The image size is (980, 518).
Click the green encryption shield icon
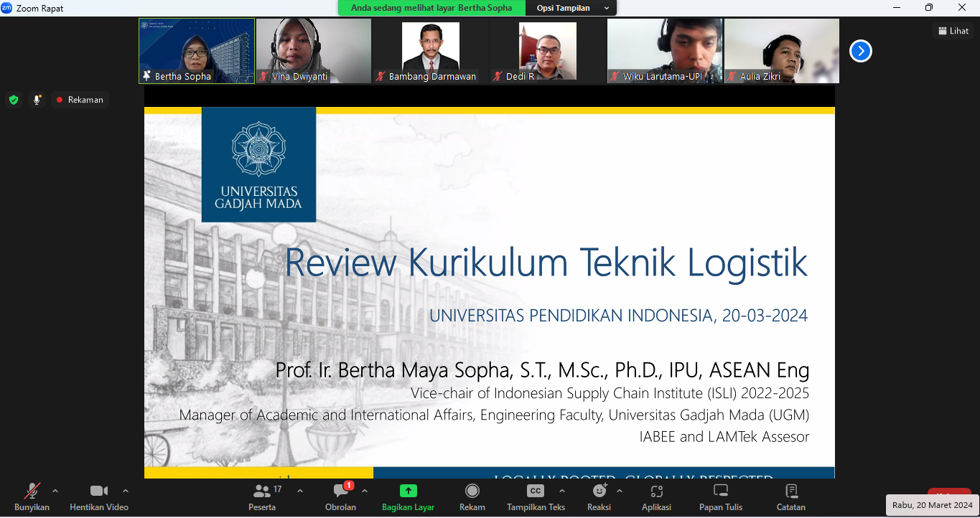[x=14, y=100]
